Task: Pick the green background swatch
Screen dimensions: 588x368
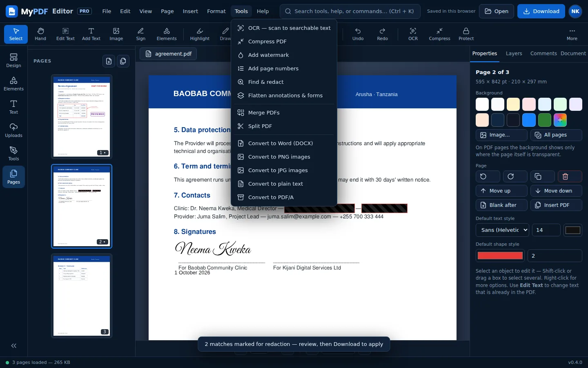Action: 545,120
